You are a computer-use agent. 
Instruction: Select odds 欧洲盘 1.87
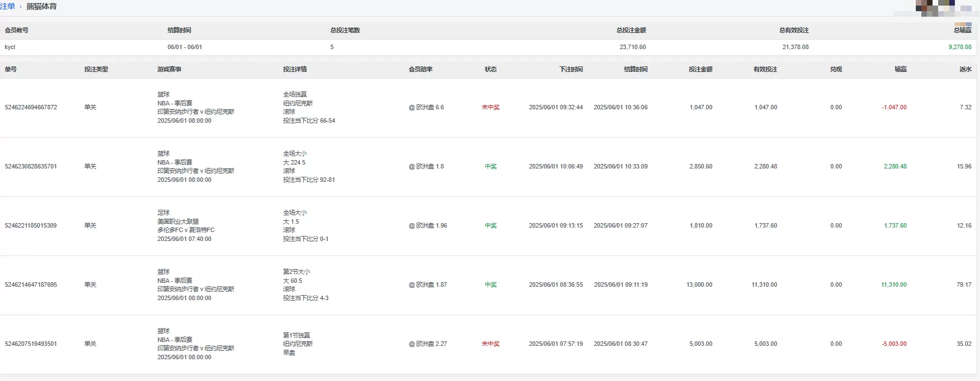pyautogui.click(x=428, y=284)
